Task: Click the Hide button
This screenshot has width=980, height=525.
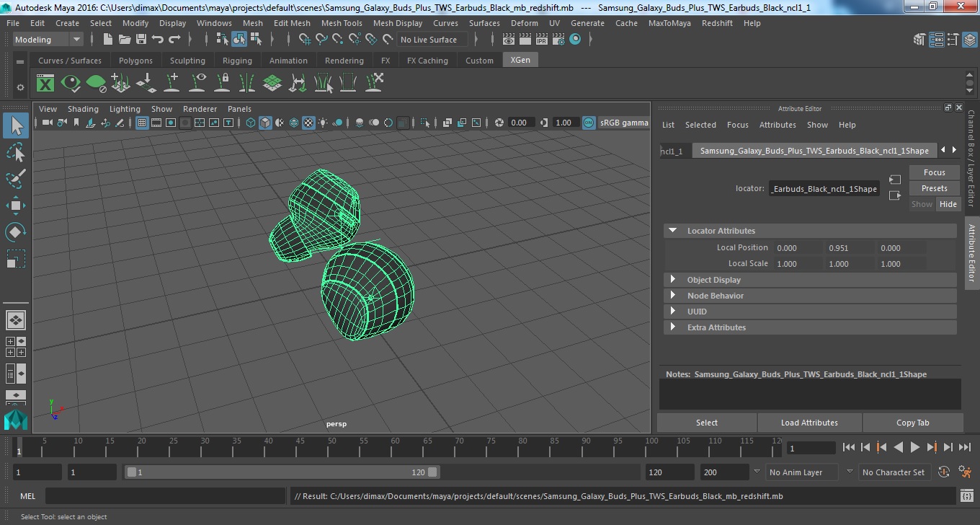Action: pos(948,204)
